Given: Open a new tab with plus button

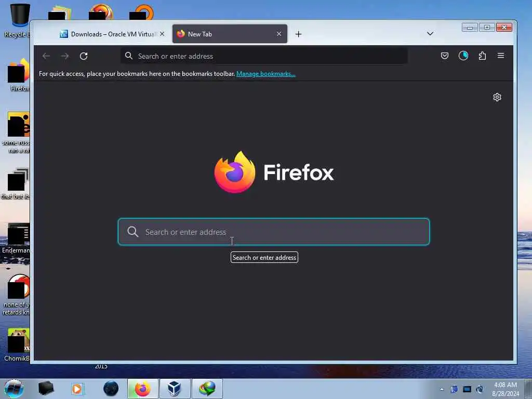Looking at the screenshot, I should click(298, 34).
